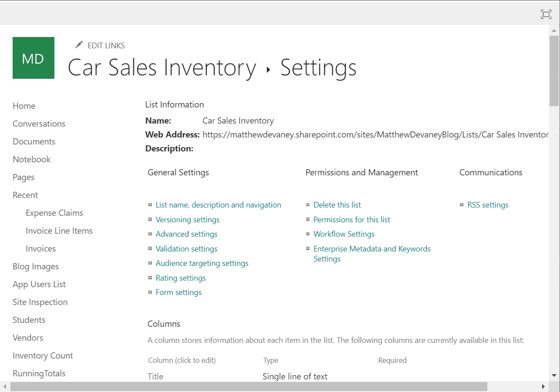Enter focus mode using the top-right icon
The height and width of the screenshot is (392, 560).
pyautogui.click(x=546, y=14)
